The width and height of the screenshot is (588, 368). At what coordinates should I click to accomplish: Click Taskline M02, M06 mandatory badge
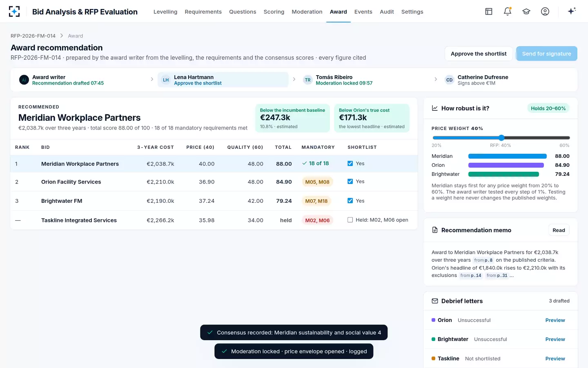(317, 220)
